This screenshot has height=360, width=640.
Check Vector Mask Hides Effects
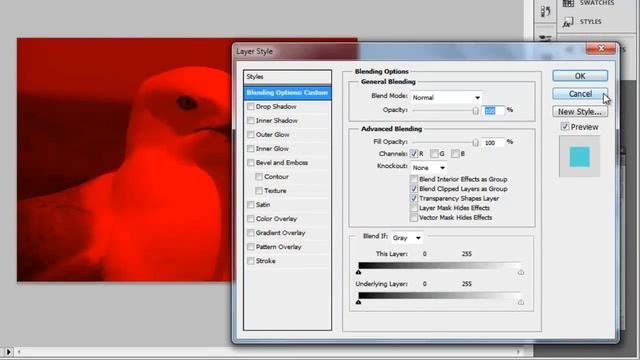(413, 218)
